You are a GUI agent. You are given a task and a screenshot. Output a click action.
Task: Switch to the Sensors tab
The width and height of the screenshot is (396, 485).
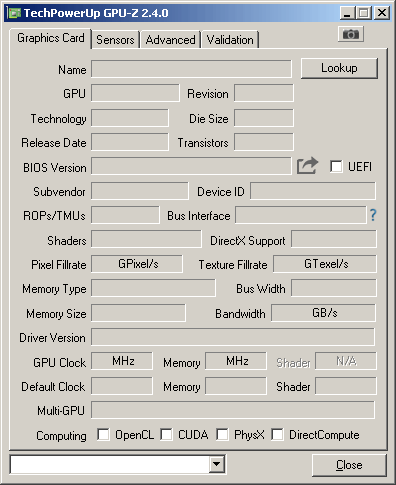coord(115,40)
